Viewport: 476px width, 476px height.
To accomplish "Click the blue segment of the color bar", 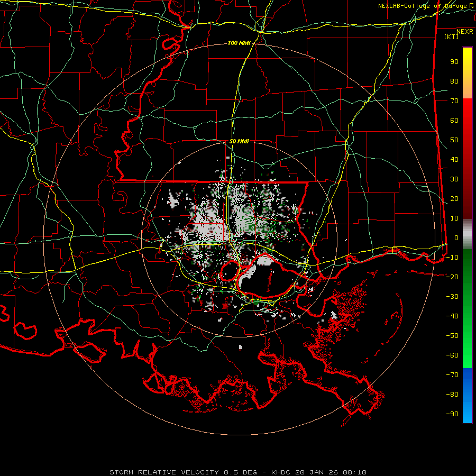I will [x=467, y=395].
